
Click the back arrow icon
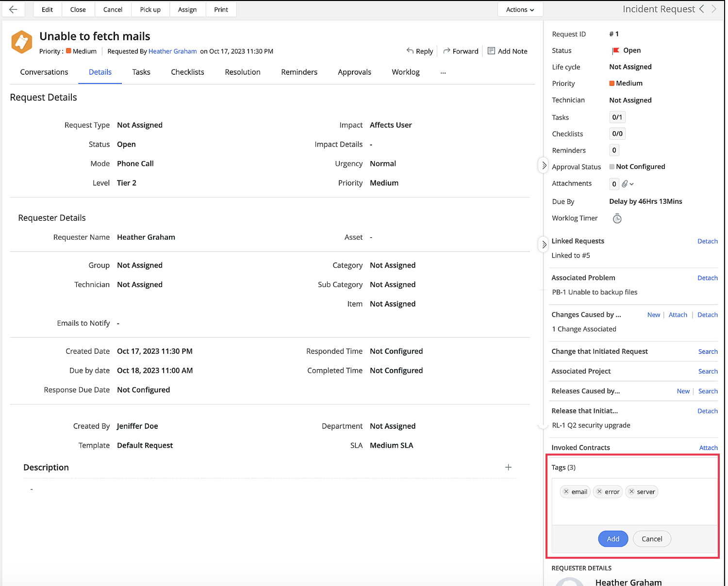coord(13,9)
